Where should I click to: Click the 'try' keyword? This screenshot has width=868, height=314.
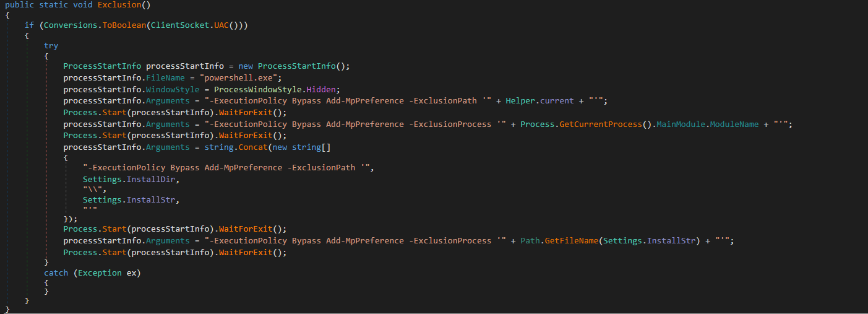pyautogui.click(x=51, y=46)
